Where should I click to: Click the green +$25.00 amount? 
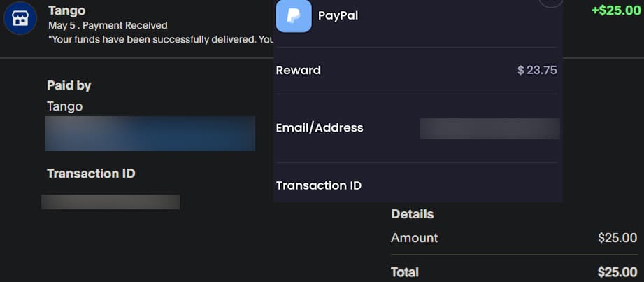615,10
